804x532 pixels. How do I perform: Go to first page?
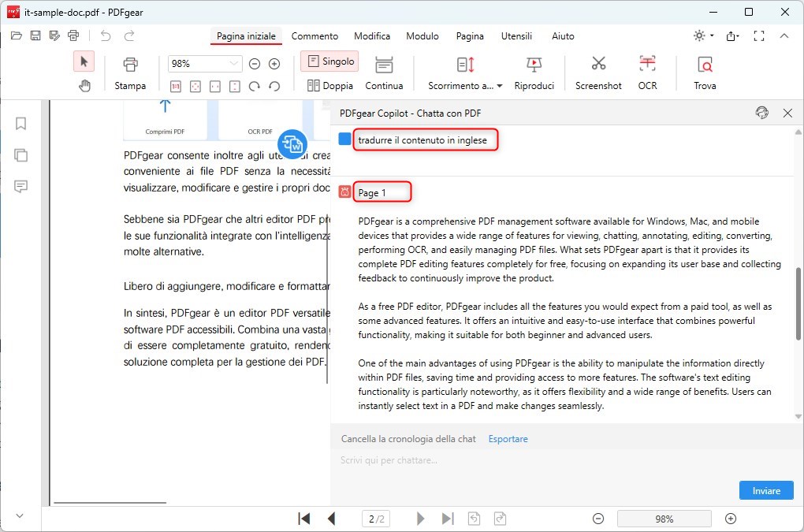click(x=304, y=519)
